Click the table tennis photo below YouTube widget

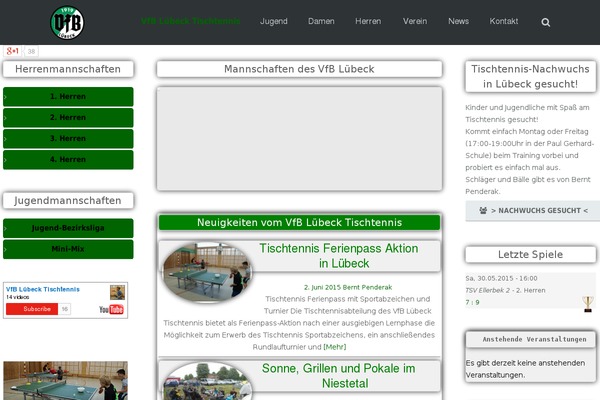point(65,380)
